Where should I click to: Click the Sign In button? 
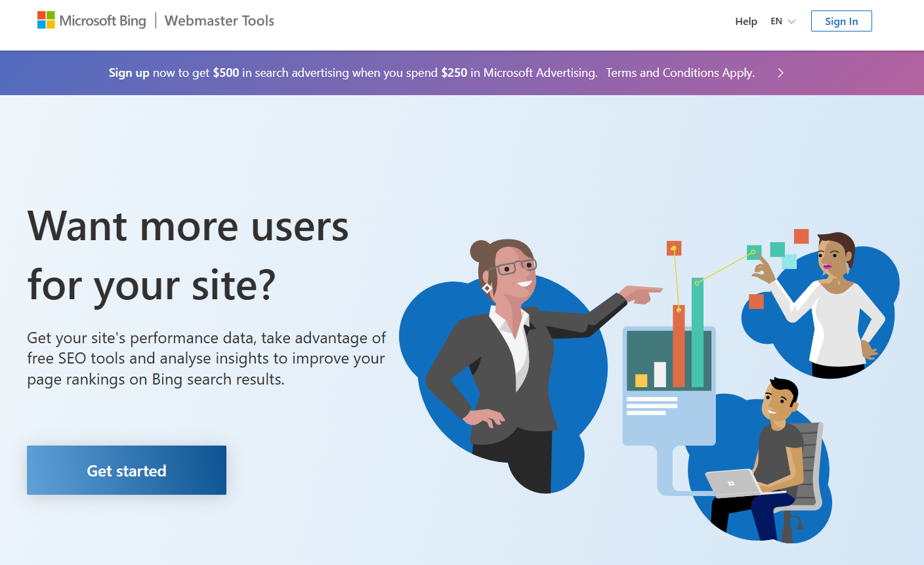pyautogui.click(x=841, y=21)
